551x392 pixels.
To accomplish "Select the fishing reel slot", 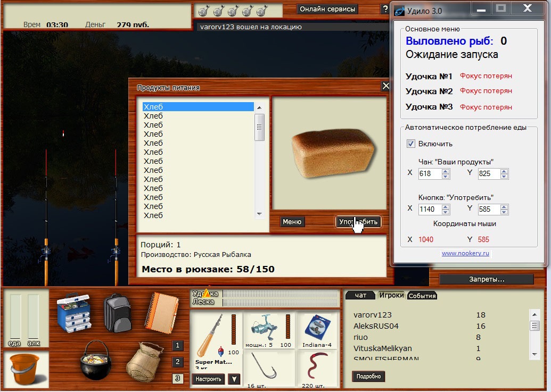I will tap(269, 330).
